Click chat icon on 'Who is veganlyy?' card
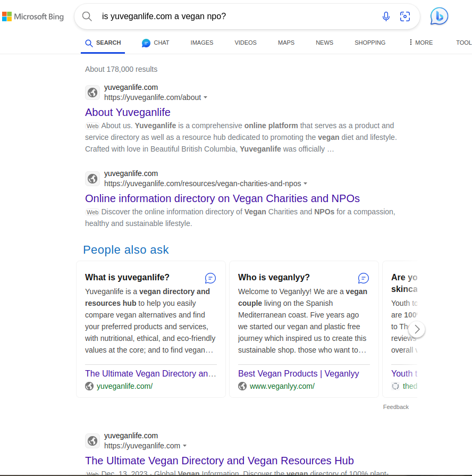472x476 pixels. 364,278
